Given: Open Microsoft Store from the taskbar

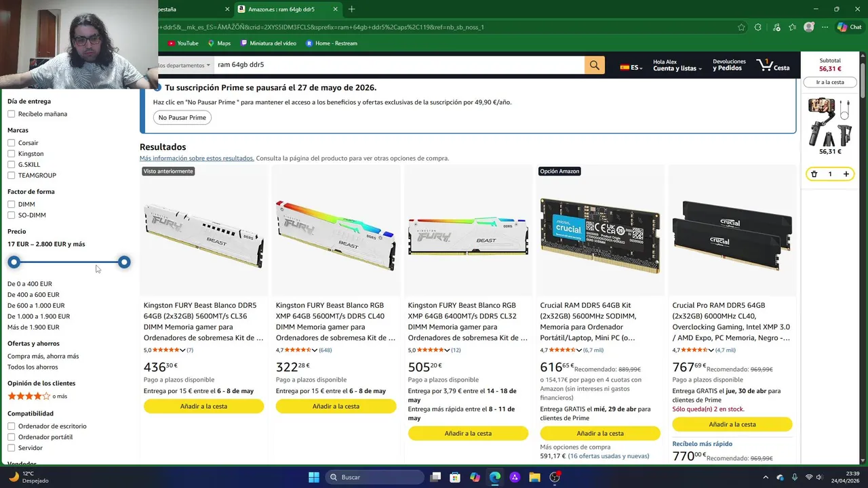Looking at the screenshot, I should point(455,477).
